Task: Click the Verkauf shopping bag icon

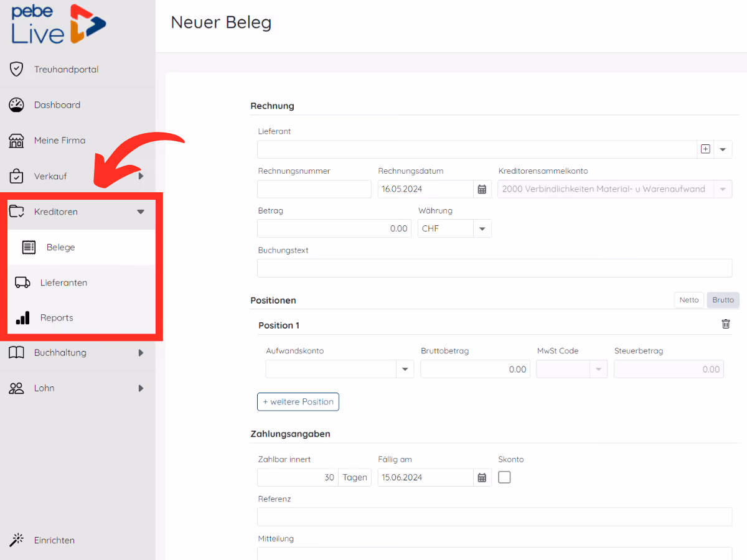Action: pos(16,175)
